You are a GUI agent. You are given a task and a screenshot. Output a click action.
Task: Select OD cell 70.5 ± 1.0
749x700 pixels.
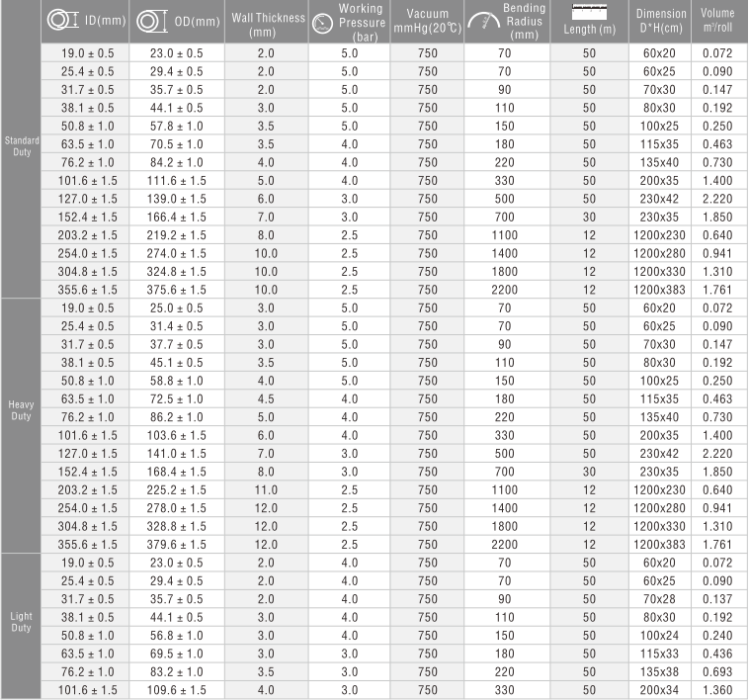[176, 144]
